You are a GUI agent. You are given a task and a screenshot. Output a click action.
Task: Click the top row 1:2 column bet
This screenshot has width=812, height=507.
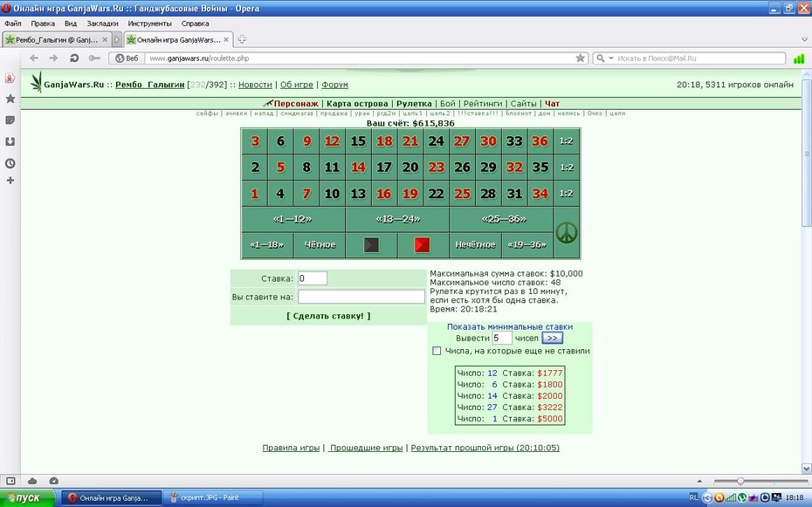click(x=567, y=141)
